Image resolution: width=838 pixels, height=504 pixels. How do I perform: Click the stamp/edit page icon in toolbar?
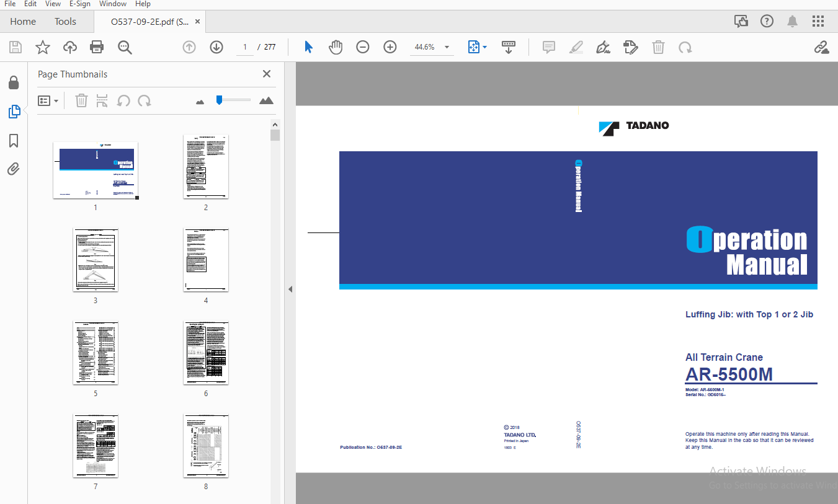[631, 47]
